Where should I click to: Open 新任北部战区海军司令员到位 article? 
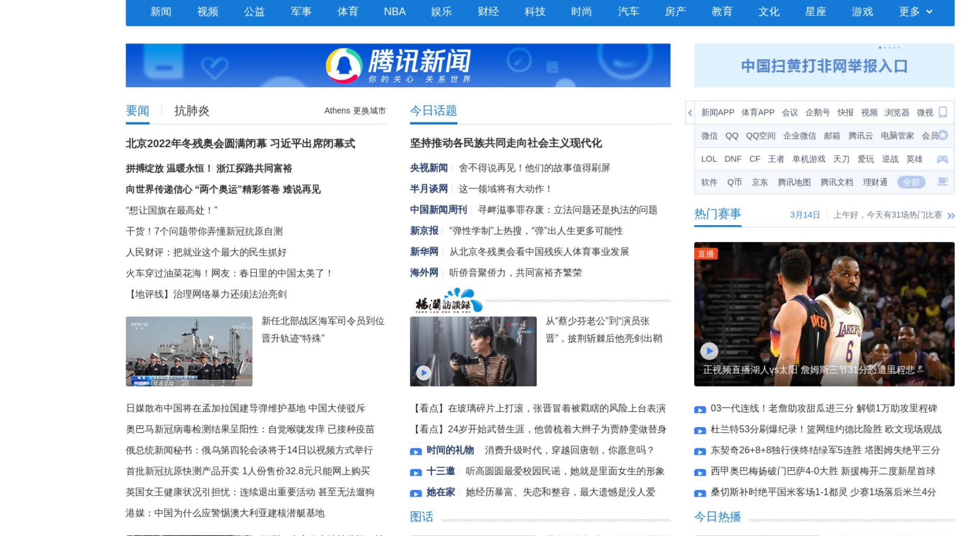coord(323,330)
